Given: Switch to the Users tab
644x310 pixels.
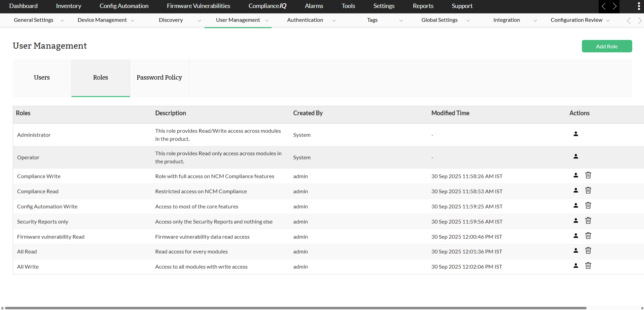Looking at the screenshot, I should coord(42,78).
